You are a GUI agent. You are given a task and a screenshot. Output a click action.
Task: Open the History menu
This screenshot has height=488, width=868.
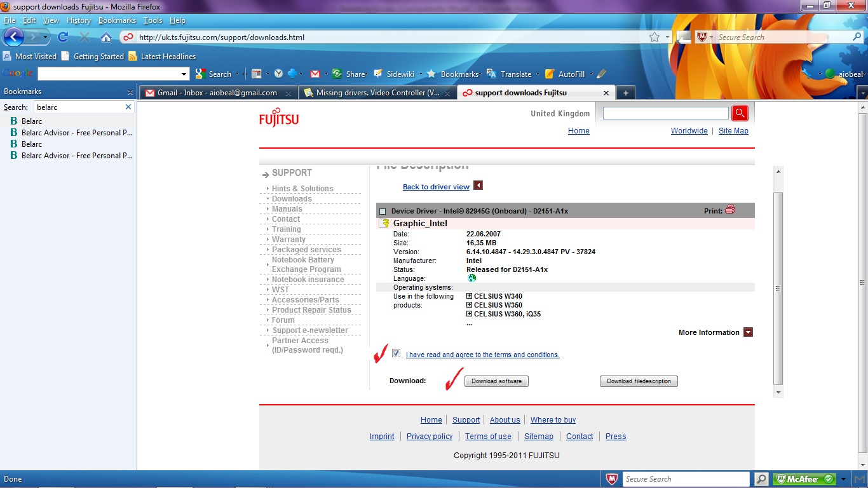coord(79,20)
